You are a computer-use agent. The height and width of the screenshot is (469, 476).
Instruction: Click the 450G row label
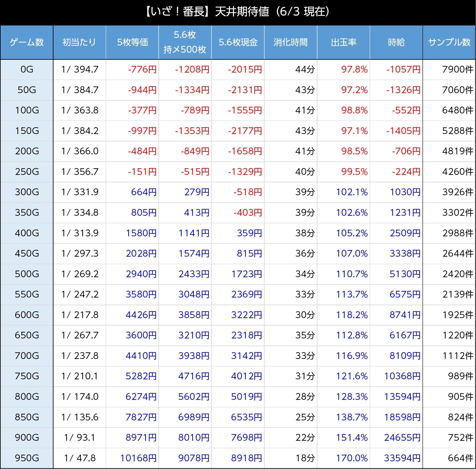27,253
